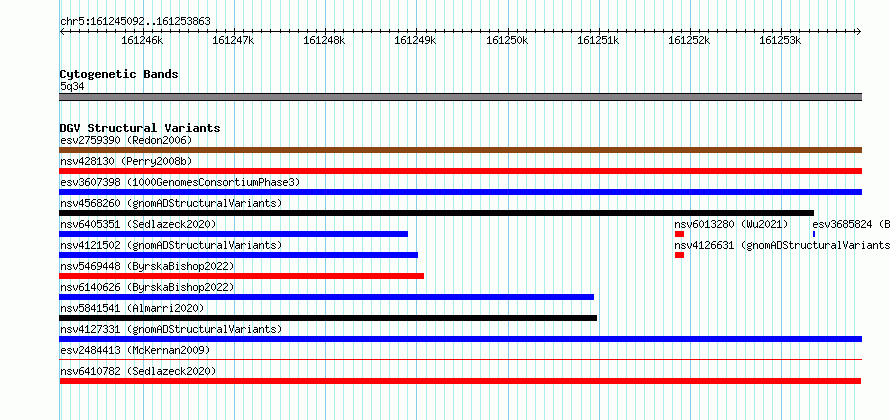Screen dimensions: 890x420
Task: Click the nsv6405351 (Sedlazeck2020) label
Action: tap(138, 224)
